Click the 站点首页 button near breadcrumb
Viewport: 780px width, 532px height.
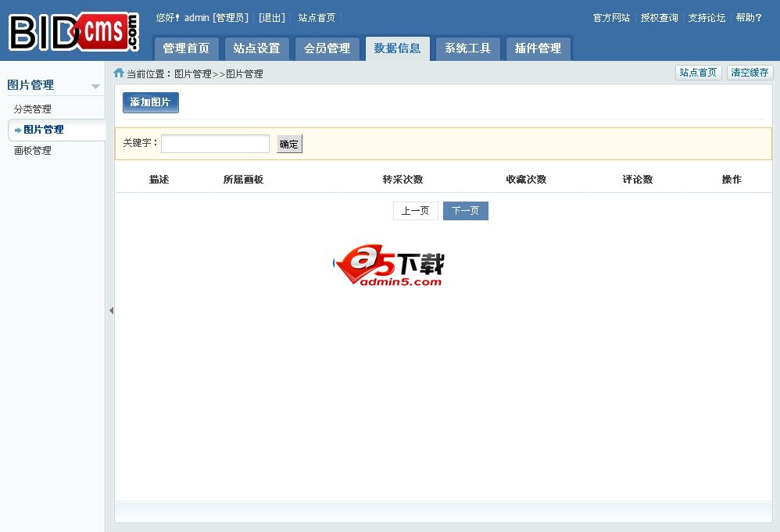coord(699,73)
